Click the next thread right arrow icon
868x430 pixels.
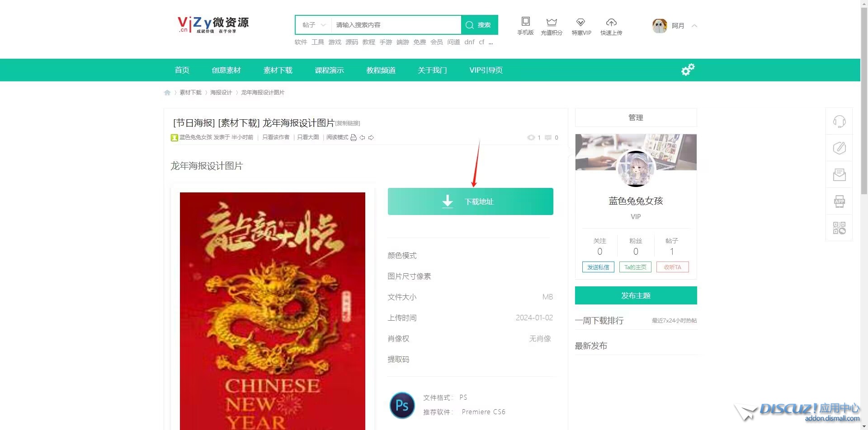[371, 138]
